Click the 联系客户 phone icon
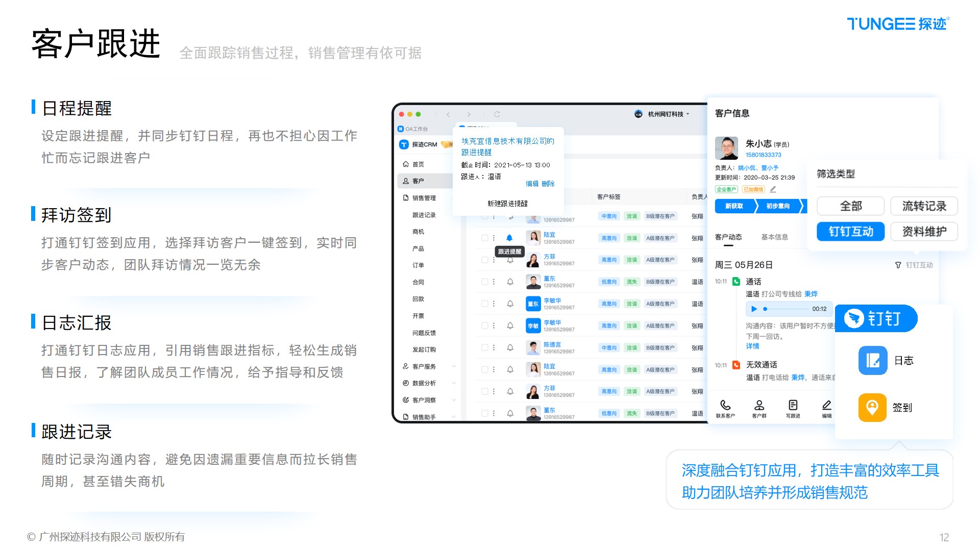 pyautogui.click(x=725, y=405)
